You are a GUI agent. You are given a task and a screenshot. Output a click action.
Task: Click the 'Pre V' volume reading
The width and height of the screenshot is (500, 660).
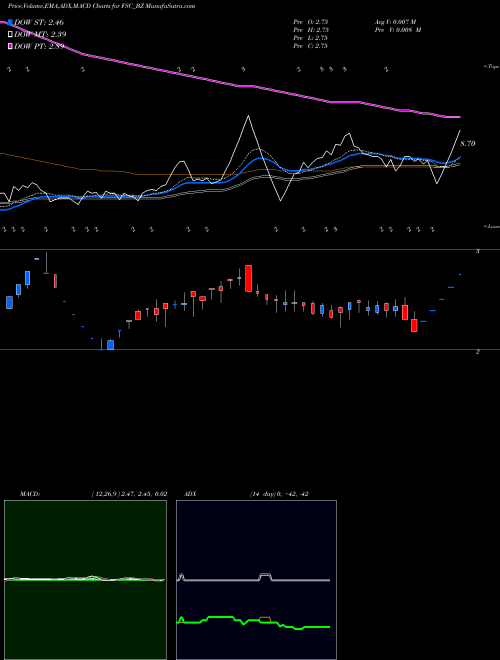[x=398, y=30]
